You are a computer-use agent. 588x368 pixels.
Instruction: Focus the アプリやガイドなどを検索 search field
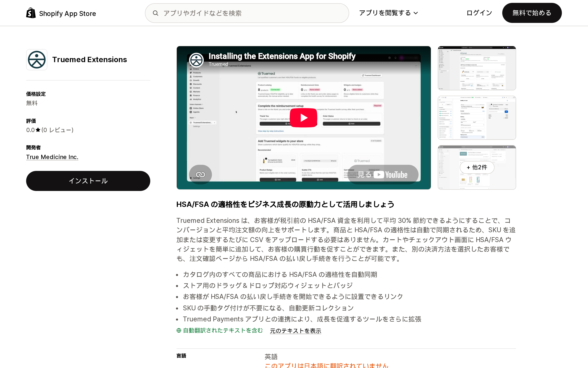[x=247, y=13]
